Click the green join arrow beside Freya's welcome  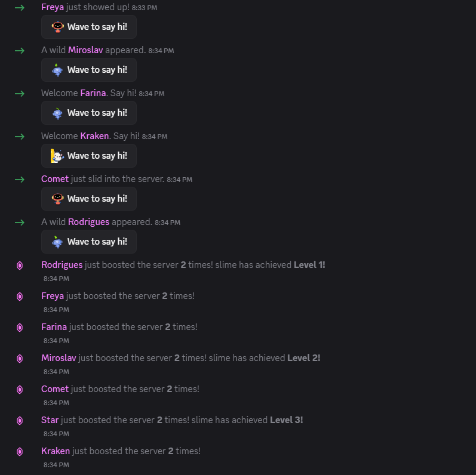coord(20,8)
